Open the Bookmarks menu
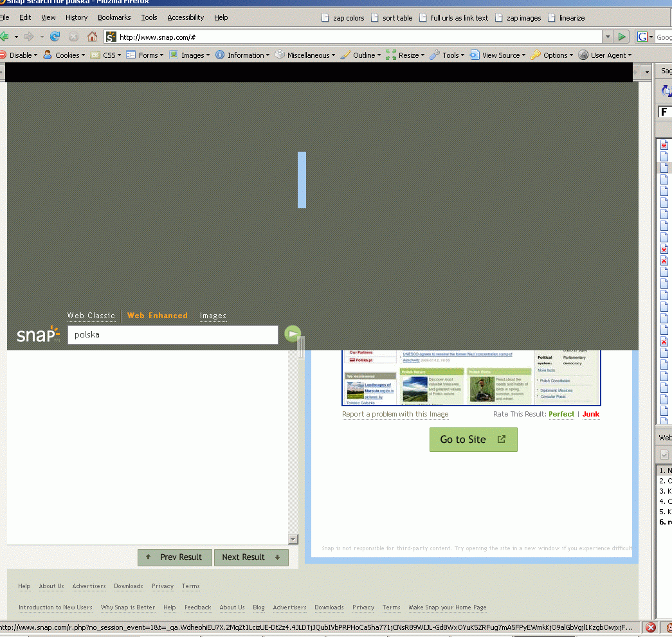This screenshot has width=672, height=637. [x=114, y=17]
